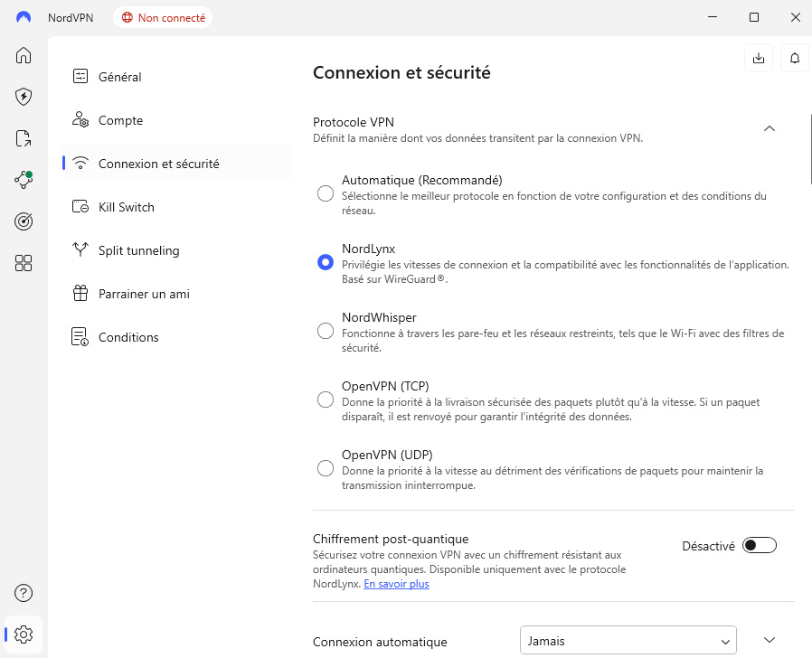The width and height of the screenshot is (812, 658).
Task: Expand the Connexion automatique section chevron
Action: click(770, 641)
